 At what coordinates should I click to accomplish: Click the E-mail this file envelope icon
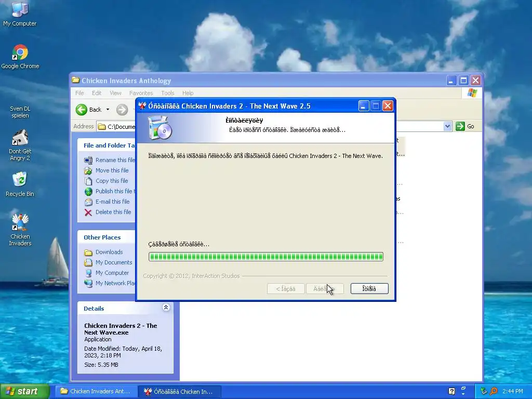88,202
